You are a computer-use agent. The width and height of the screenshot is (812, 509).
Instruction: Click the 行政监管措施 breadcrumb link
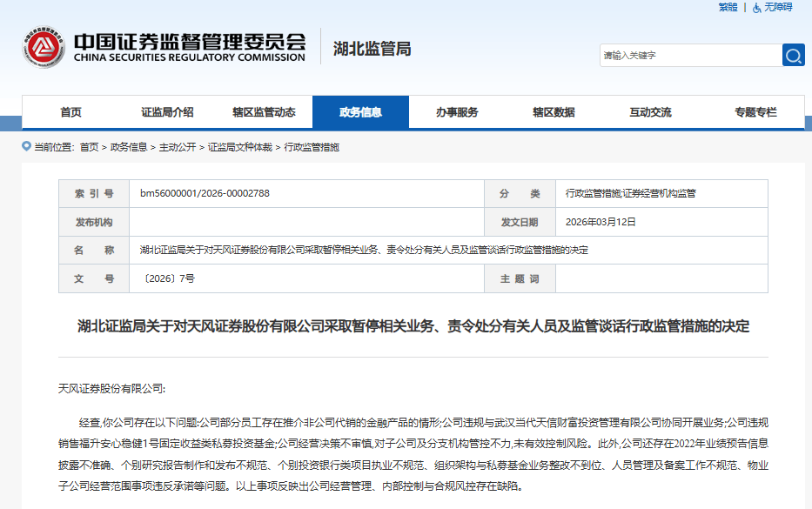pyautogui.click(x=312, y=148)
